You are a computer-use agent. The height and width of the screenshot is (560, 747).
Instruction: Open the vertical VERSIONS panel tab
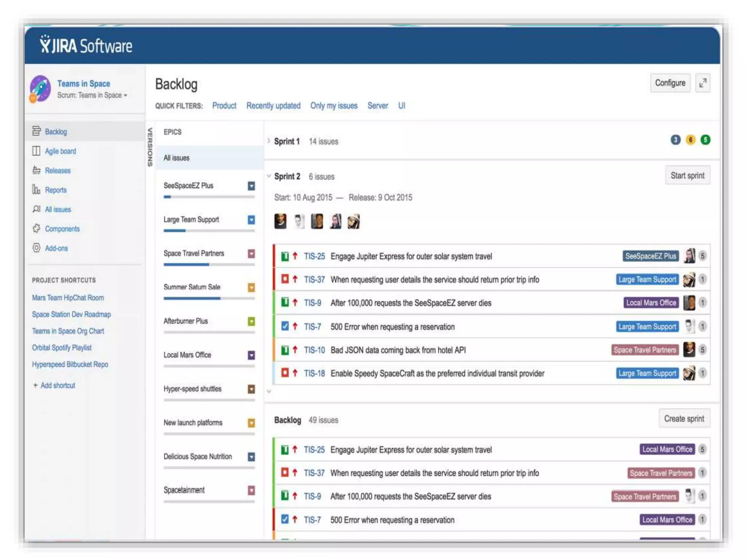pos(150,147)
